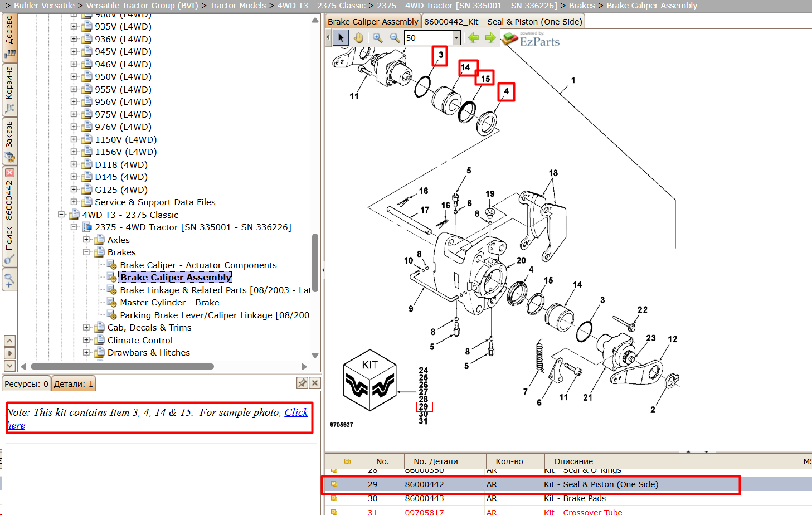Expand the Cab, Decals & Trims node
This screenshot has width=812, height=515.
(86, 327)
